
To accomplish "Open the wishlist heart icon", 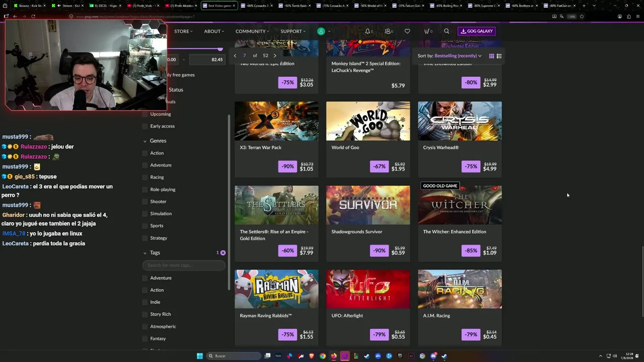I will [407, 31].
